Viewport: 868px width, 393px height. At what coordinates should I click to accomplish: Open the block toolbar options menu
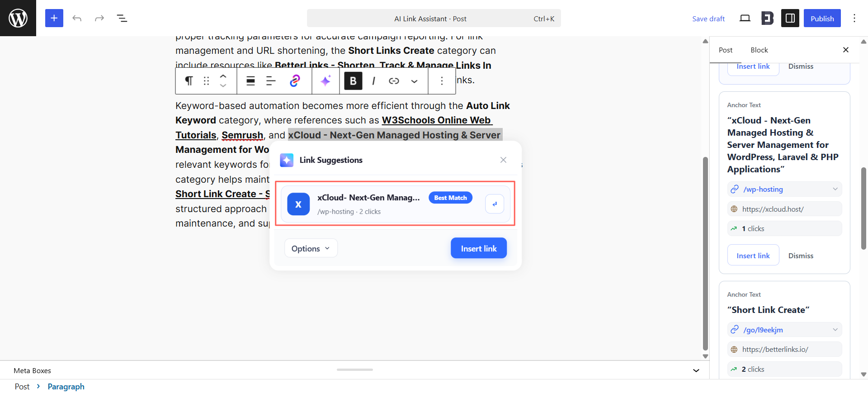(x=442, y=81)
